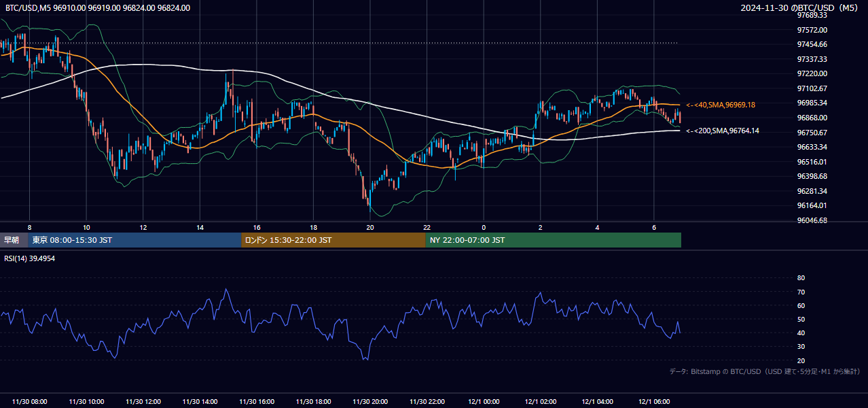Click price axis label 96516.01
Screen dimensions: 868x408
pyautogui.click(x=812, y=162)
